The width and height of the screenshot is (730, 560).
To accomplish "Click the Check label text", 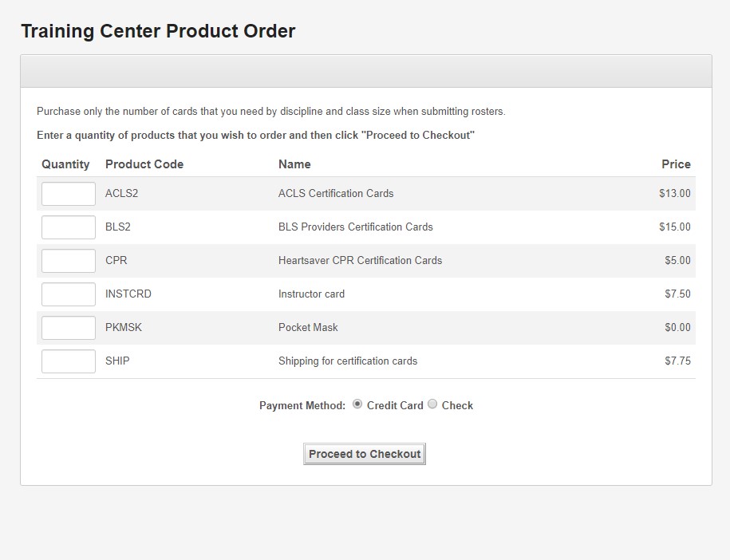I will coord(457,405).
